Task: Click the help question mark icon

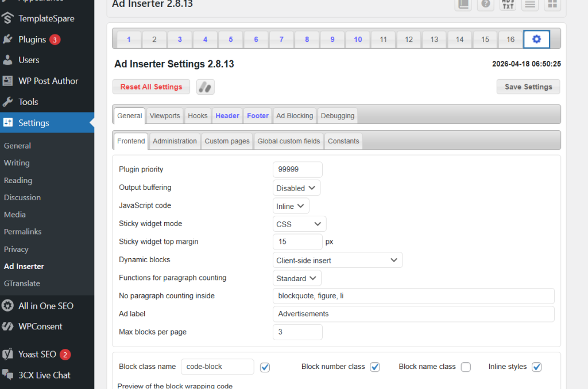Action: tap(486, 4)
